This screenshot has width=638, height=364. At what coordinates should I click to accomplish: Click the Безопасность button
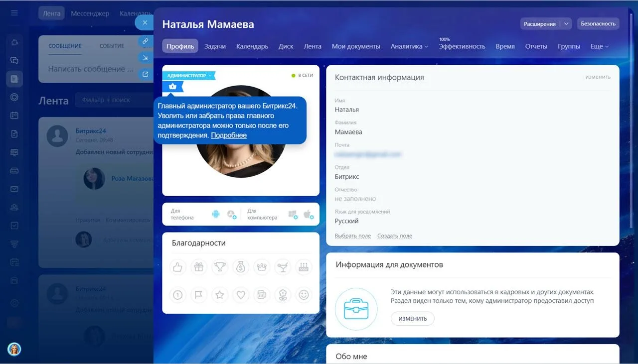[598, 23]
